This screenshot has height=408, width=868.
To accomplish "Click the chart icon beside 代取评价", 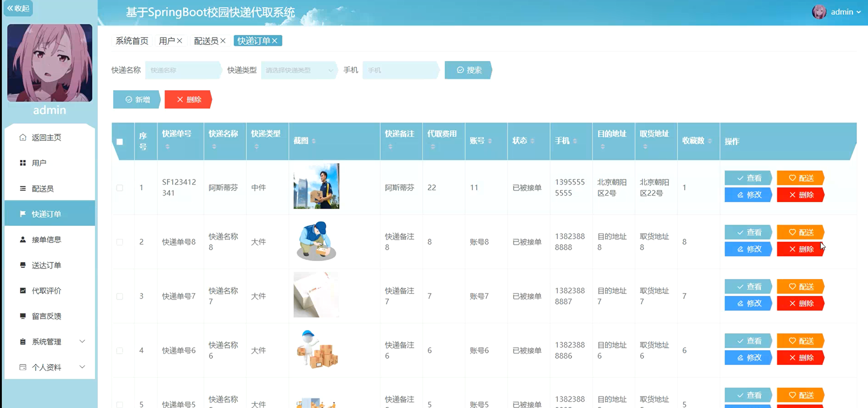I will 23,290.
